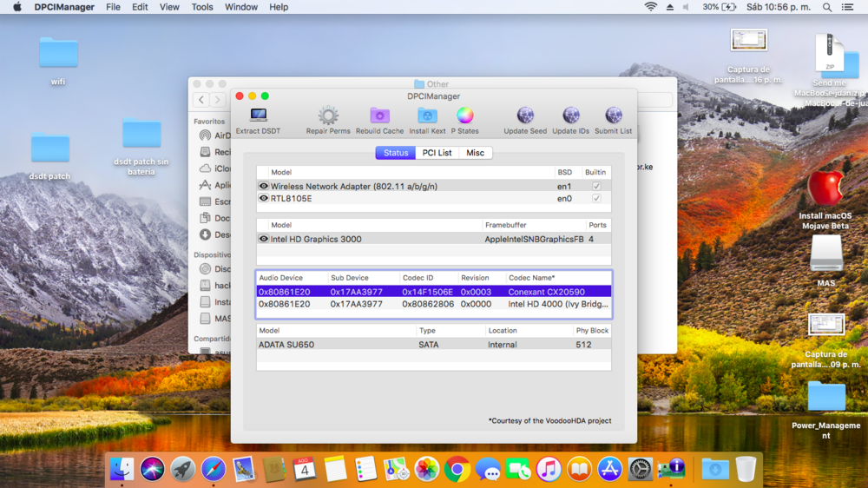The image size is (868, 488).
Task: Toggle Builtin checkbox for RTL8105E
Action: click(595, 199)
